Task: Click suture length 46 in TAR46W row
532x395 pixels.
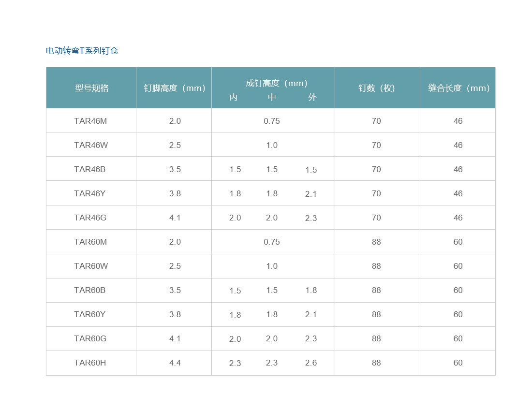Action: click(458, 145)
